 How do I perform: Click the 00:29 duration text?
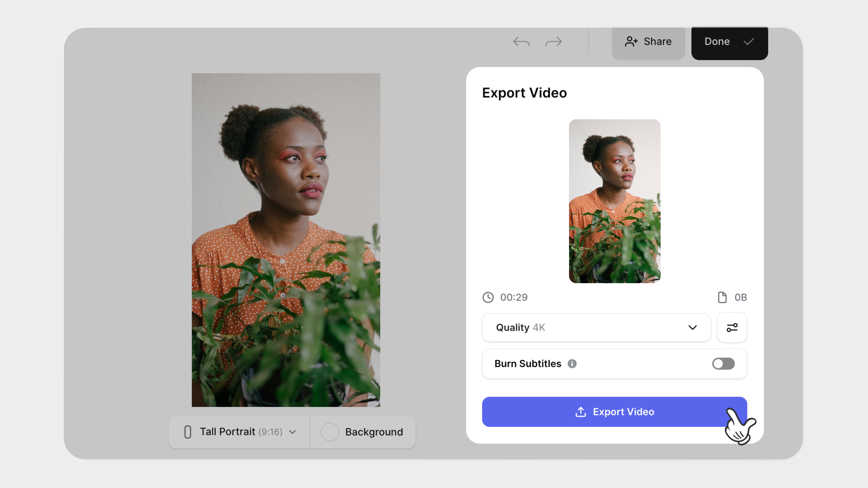click(x=514, y=297)
